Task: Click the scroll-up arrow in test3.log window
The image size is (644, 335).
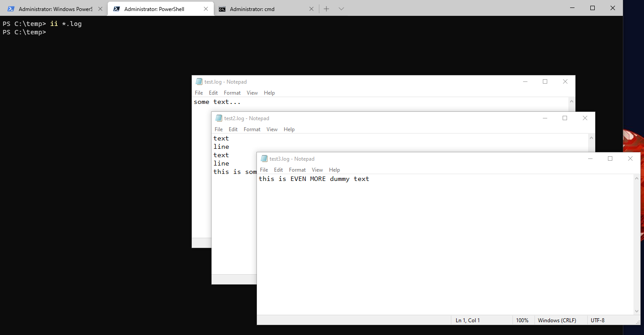Action: click(637, 178)
